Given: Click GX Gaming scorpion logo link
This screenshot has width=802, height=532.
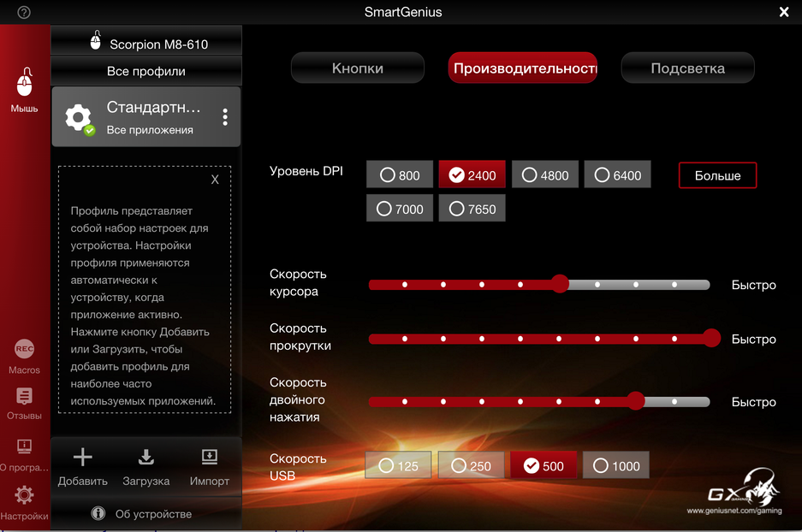Looking at the screenshot, I should point(744,487).
